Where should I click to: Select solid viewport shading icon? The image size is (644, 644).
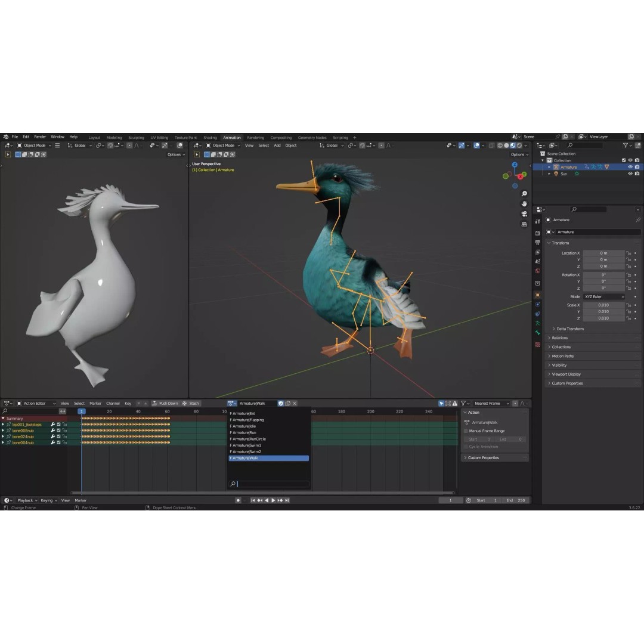[506, 145]
